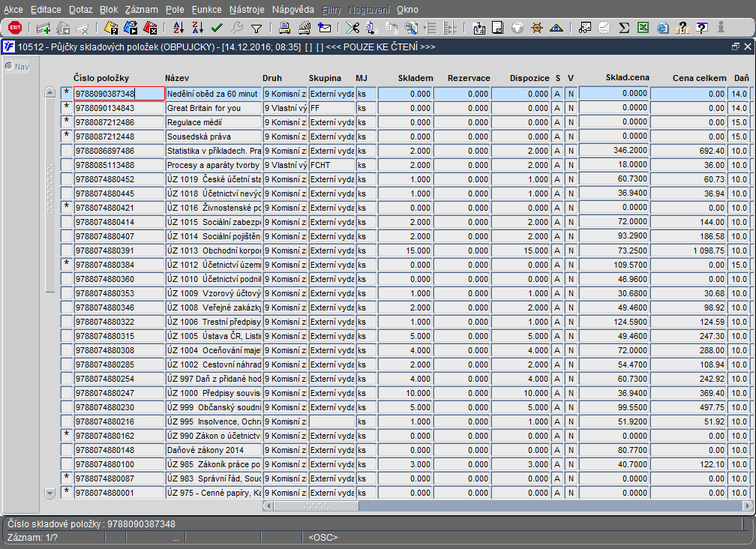This screenshot has height=549, width=756.
Task: Click the table scroll down arrow
Action: point(49,493)
